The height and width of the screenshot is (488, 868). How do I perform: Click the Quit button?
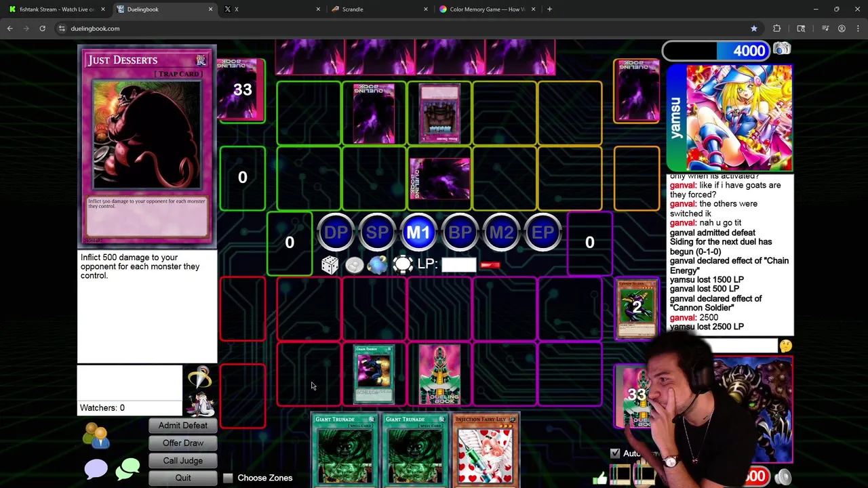(x=183, y=479)
